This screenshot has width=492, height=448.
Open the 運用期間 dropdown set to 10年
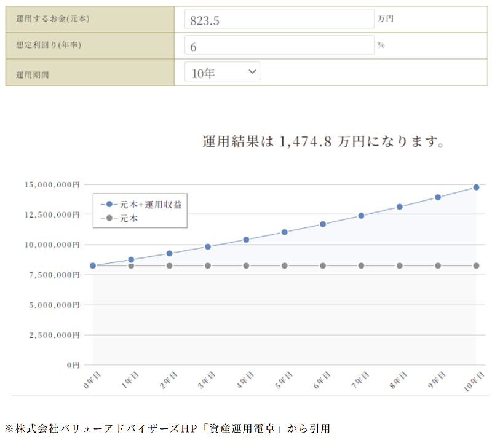[222, 72]
